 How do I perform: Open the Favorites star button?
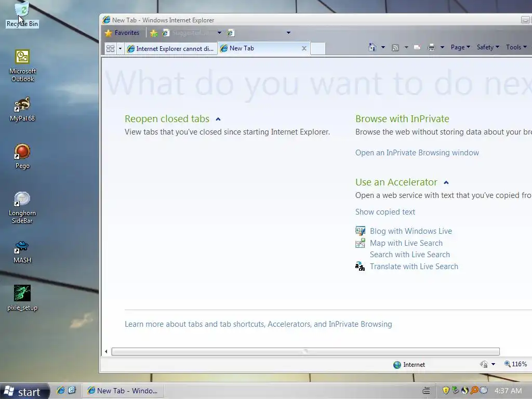(122, 33)
